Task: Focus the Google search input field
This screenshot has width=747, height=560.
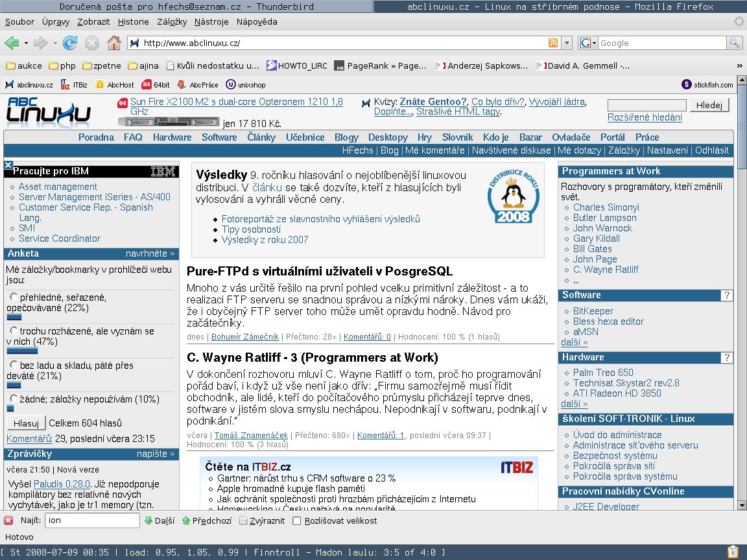Action: tap(662, 43)
